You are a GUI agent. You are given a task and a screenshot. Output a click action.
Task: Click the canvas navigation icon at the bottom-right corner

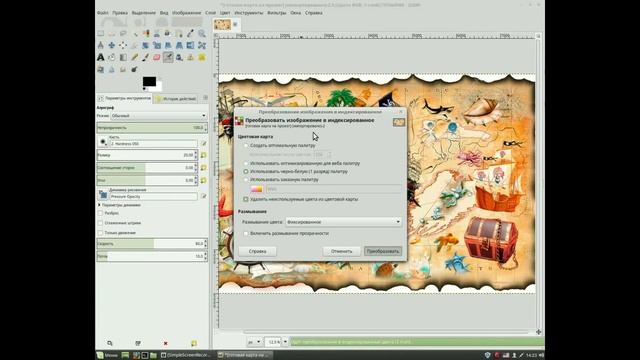538,332
